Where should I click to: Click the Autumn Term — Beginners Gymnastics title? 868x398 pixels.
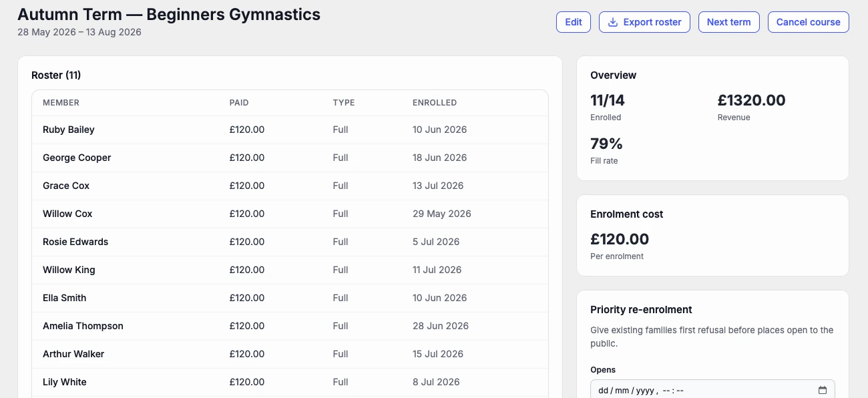(x=169, y=13)
